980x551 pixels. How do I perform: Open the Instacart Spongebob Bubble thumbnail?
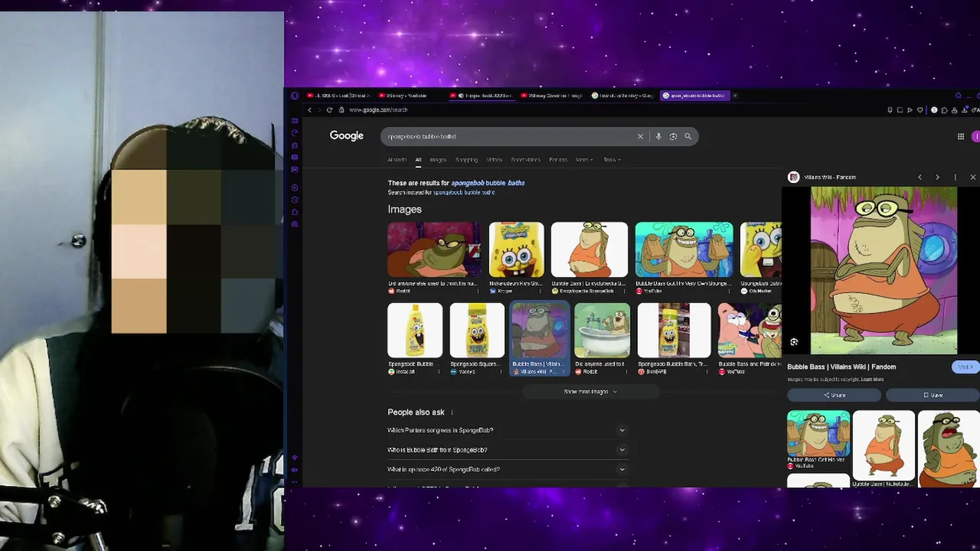(415, 331)
